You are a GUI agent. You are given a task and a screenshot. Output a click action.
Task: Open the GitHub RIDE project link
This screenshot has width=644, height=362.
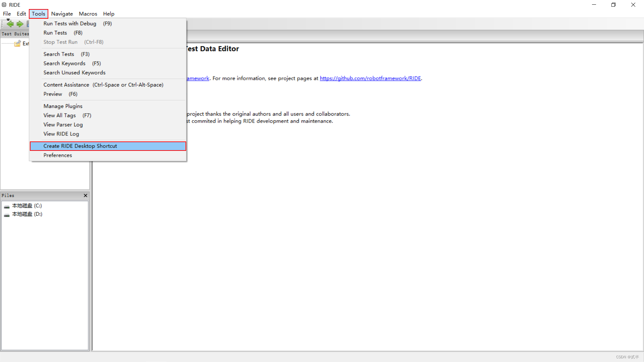pos(370,78)
